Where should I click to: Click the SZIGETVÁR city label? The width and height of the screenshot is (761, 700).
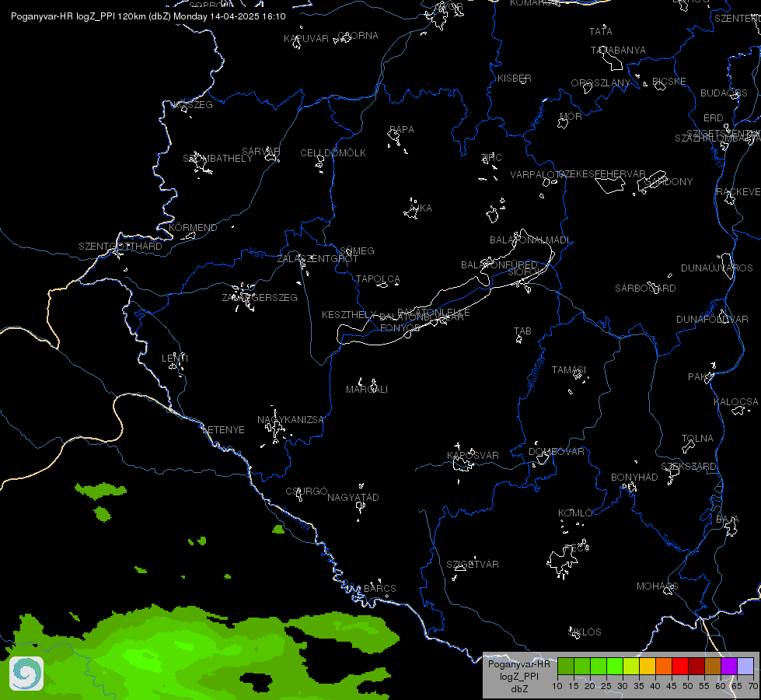(x=473, y=565)
